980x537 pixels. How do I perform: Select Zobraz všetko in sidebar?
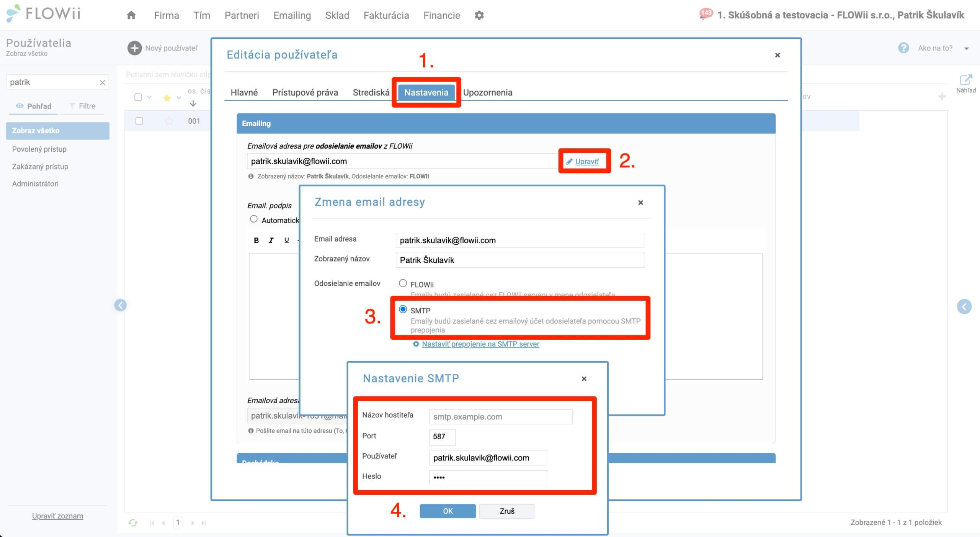(58, 131)
